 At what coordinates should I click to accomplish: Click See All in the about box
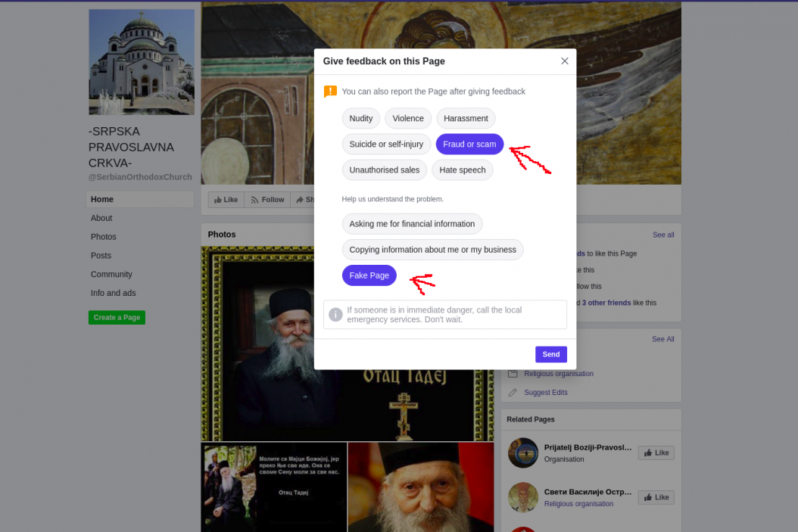tap(663, 339)
